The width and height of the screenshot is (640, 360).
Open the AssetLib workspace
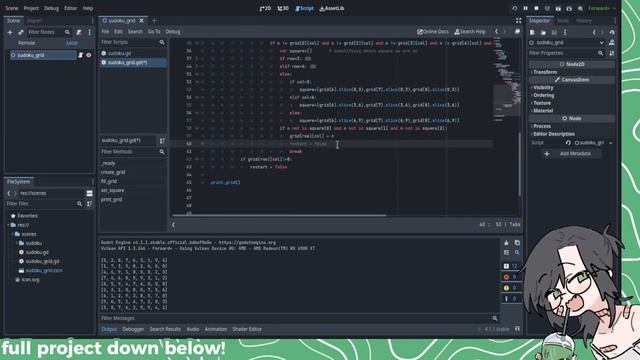[332, 8]
